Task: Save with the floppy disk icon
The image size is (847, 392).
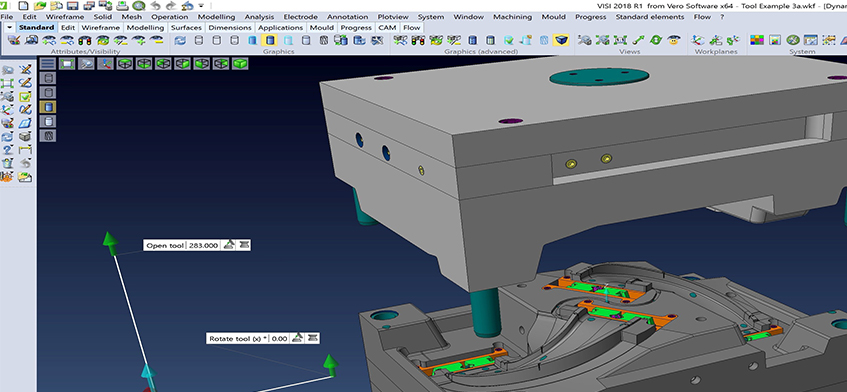Action: click(72, 5)
